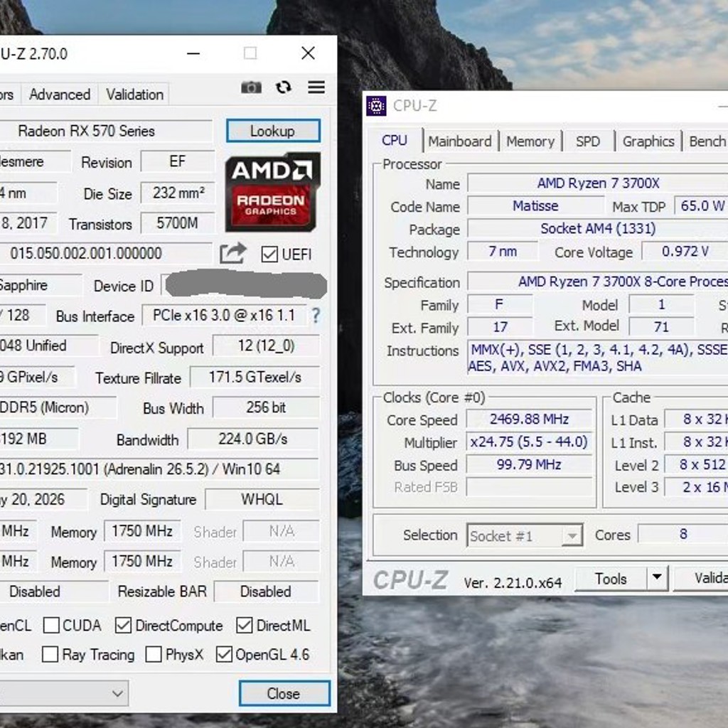The width and height of the screenshot is (728, 728).
Task: Take a screenshot with GPU-Z camera icon
Action: 251,87
